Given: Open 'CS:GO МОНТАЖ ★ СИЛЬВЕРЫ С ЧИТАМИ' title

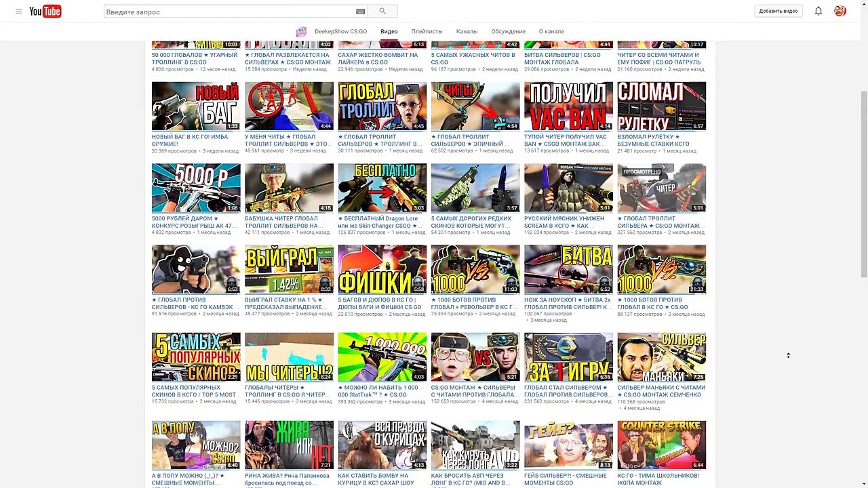Looking at the screenshot, I should [x=475, y=391].
